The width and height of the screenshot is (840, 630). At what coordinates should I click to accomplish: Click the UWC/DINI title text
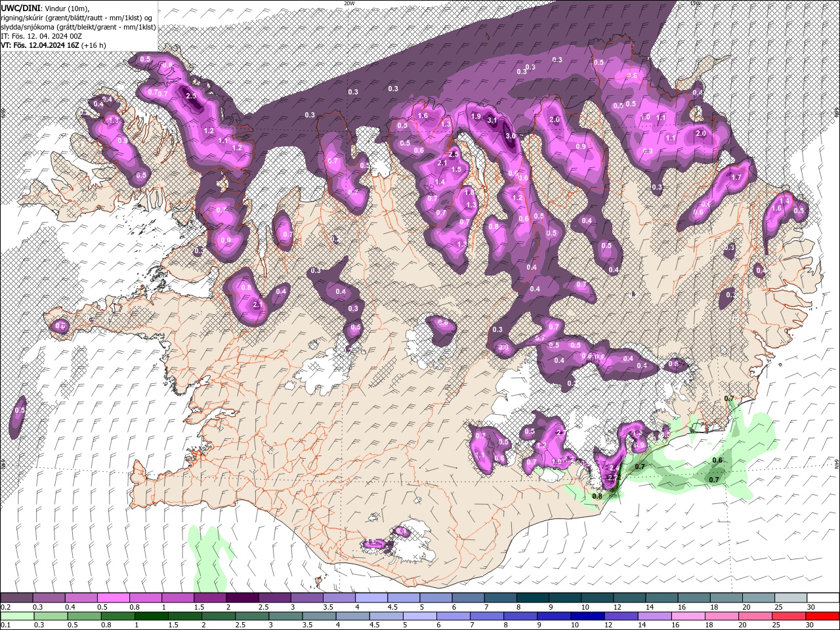(x=20, y=8)
